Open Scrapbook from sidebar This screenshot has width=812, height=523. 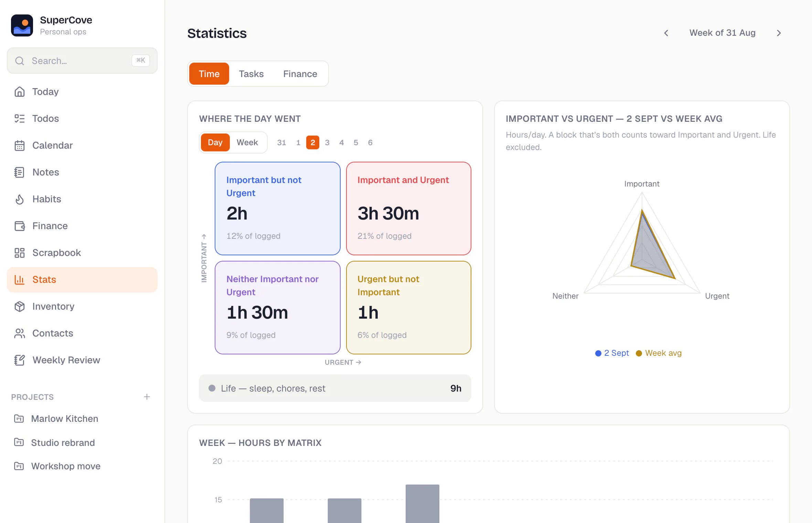pos(82,253)
